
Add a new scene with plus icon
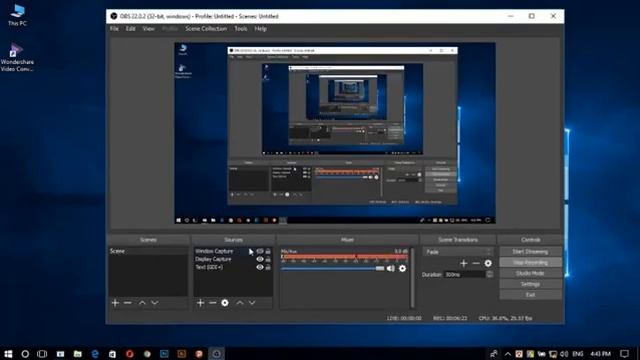[x=115, y=303]
